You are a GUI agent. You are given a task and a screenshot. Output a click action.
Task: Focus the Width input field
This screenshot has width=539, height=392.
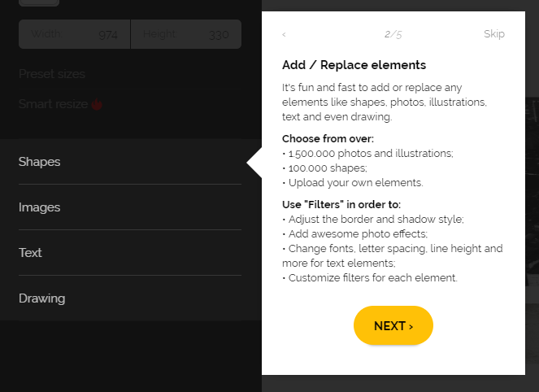click(x=75, y=34)
